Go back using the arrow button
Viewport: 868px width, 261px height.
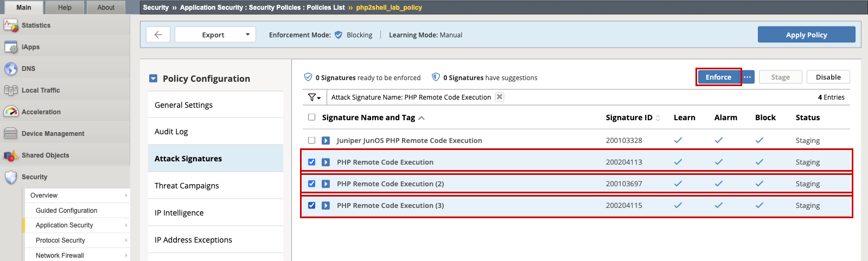(158, 35)
